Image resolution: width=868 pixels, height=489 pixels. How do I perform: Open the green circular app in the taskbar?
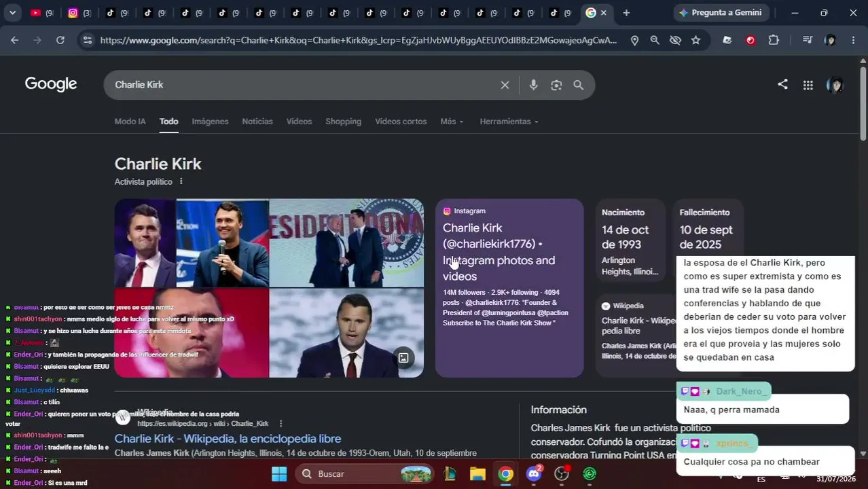click(x=590, y=473)
